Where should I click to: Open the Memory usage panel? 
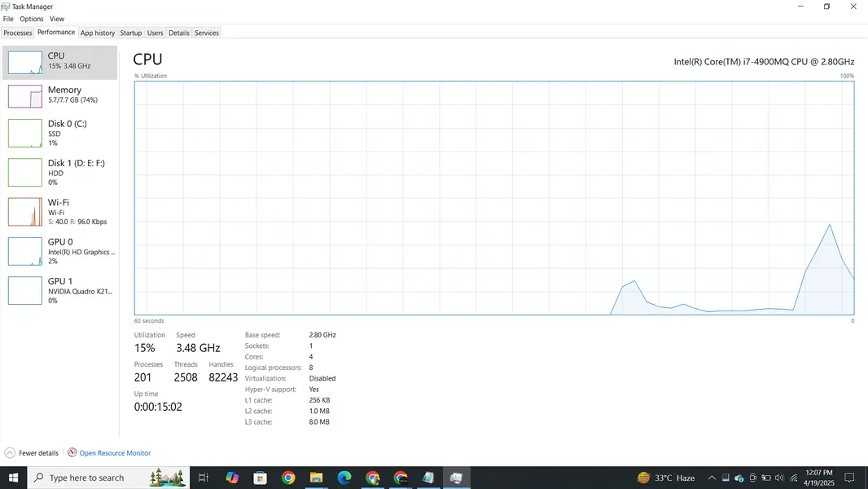[x=61, y=95]
